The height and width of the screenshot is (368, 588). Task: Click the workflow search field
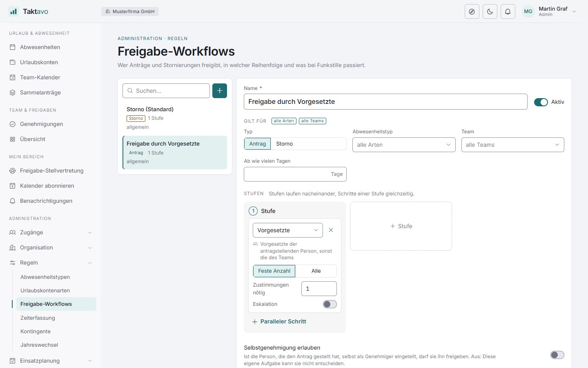click(x=166, y=91)
